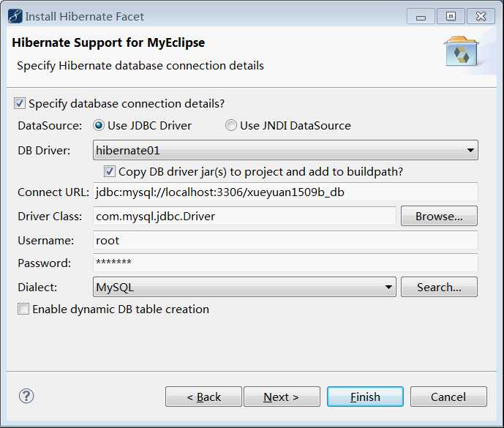Open the DB Driver dropdown

coord(285,150)
